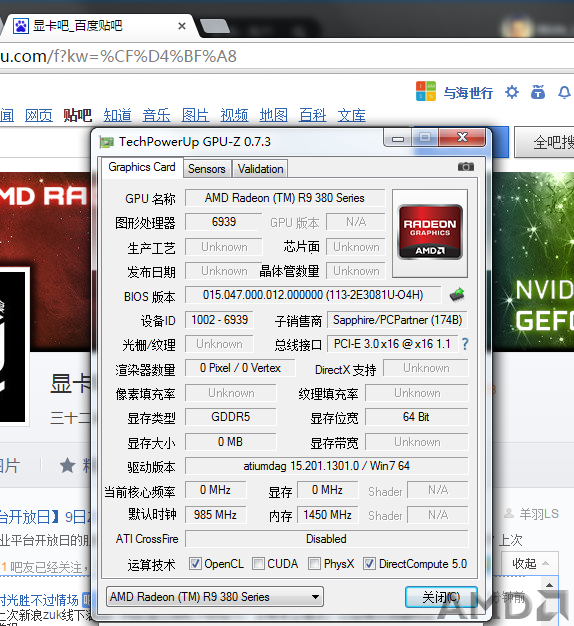Image resolution: width=574 pixels, height=626 pixels.
Task: Open the 百科 link in Baidu navigation
Action: 313,115
